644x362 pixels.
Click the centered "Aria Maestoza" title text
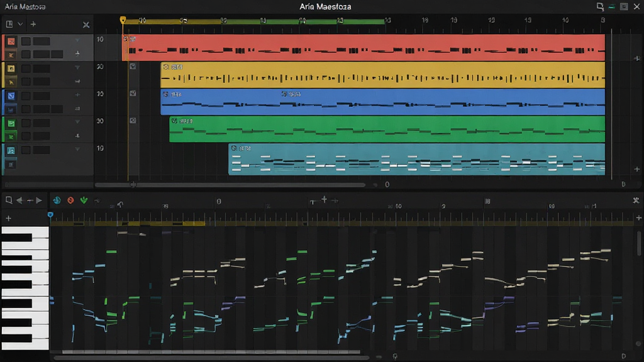pos(325,6)
